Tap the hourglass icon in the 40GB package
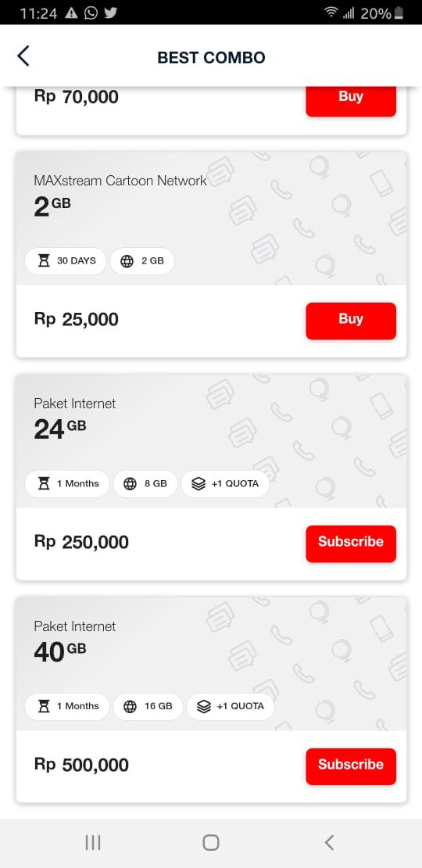This screenshot has height=868, width=422. [44, 706]
